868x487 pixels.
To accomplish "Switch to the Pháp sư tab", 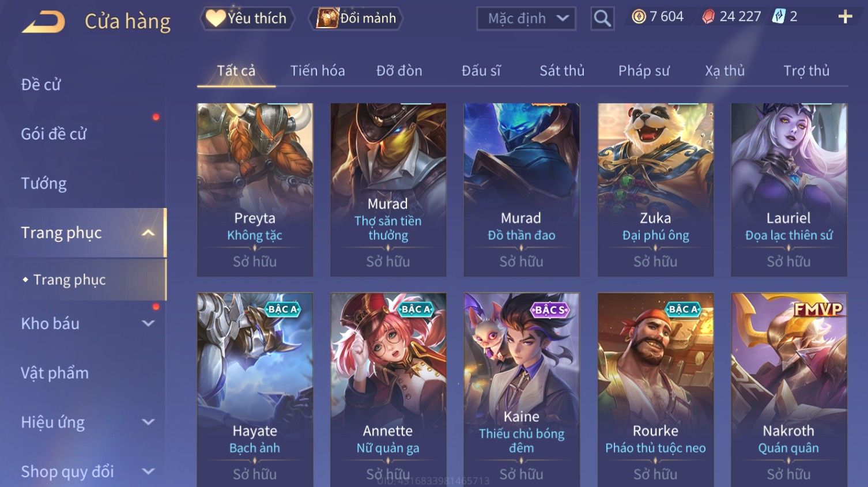I will [x=644, y=71].
